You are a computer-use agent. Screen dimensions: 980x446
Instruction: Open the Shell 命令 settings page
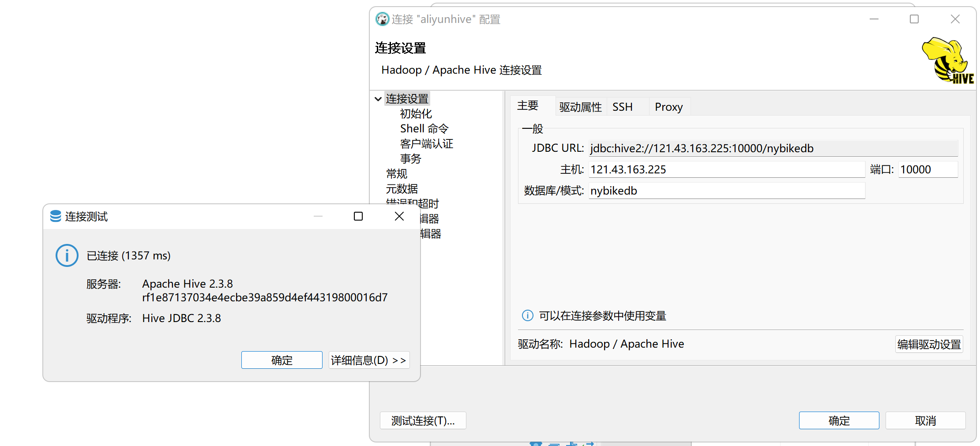click(424, 129)
